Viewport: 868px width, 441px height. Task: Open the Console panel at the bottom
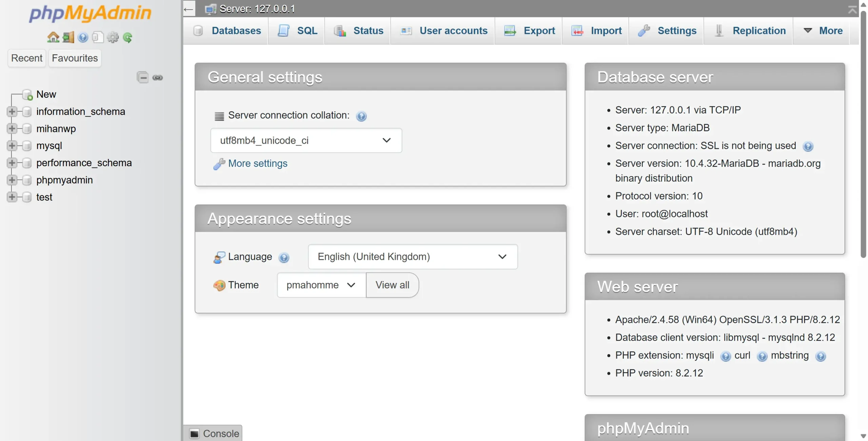pos(213,433)
